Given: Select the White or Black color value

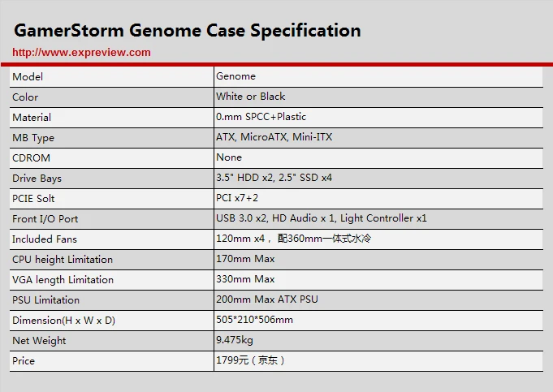Looking at the screenshot, I should tap(250, 97).
